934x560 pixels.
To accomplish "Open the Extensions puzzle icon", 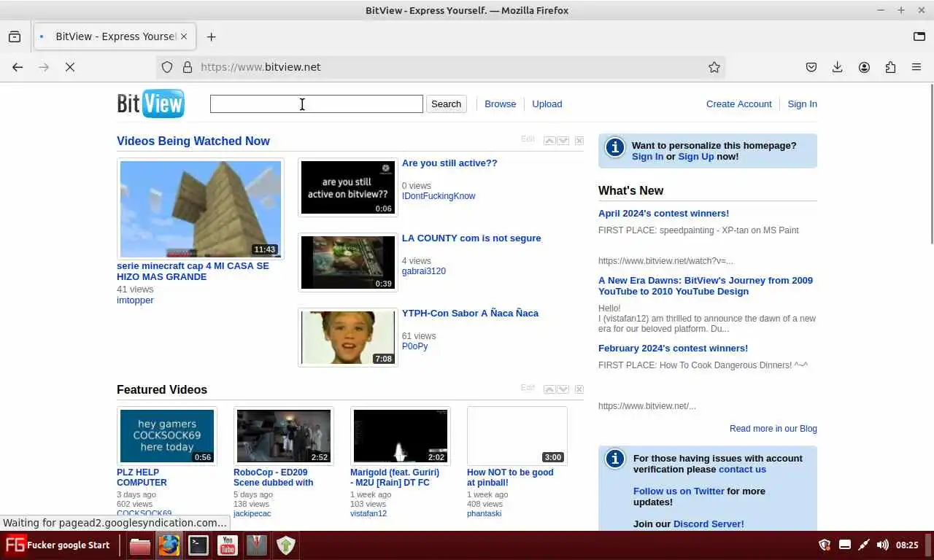I will coord(890,67).
